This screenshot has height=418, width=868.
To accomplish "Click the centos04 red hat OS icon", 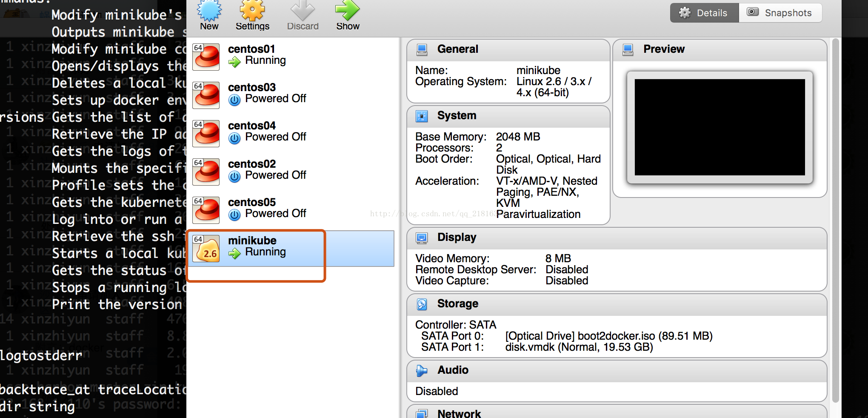I will pos(206,134).
